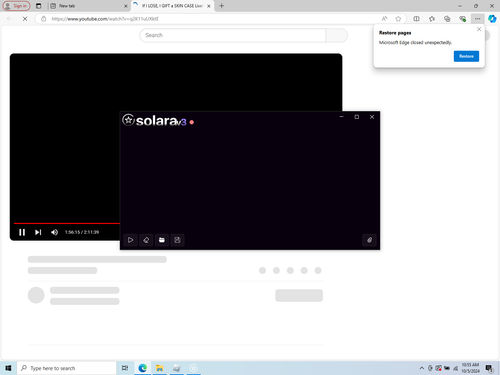Stop loading the page in Edge
This screenshot has height=375, width=500.
(x=25, y=19)
